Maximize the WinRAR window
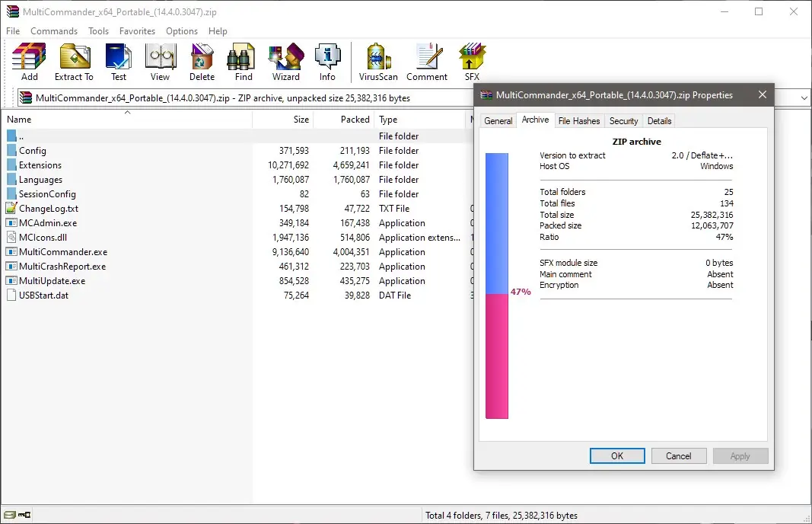Image resolution: width=812 pixels, height=524 pixels. [759, 11]
